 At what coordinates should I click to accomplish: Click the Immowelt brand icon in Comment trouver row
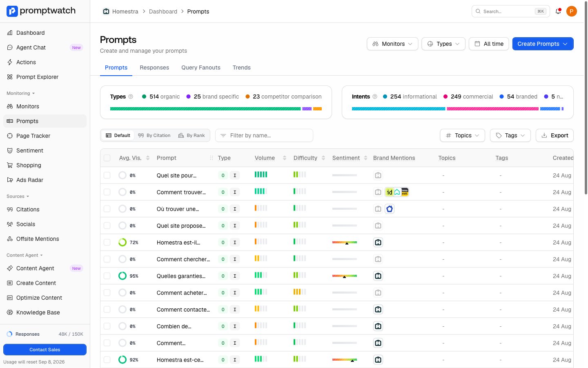coord(405,192)
